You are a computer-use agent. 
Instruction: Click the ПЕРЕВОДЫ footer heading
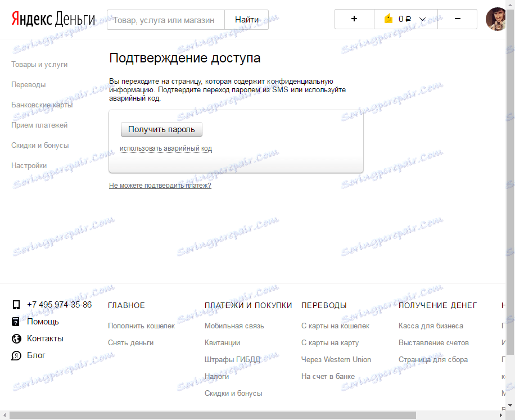pos(324,305)
